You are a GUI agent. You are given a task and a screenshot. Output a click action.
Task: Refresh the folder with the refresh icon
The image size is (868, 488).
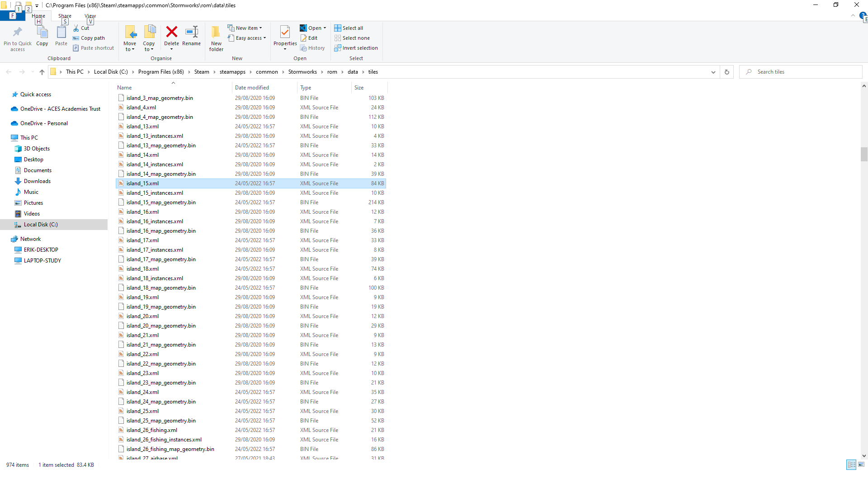coord(727,72)
